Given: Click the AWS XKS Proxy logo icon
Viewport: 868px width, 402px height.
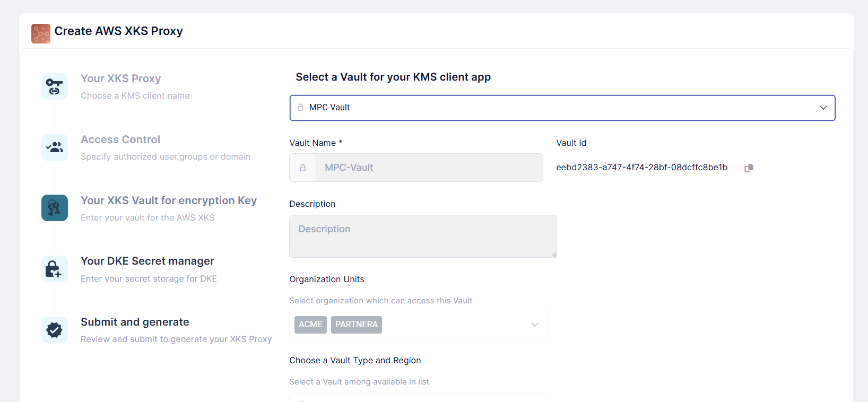Looking at the screenshot, I should point(41,33).
